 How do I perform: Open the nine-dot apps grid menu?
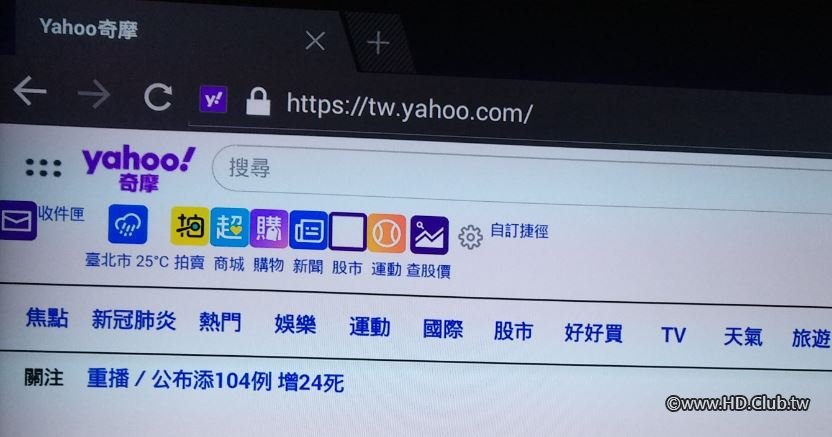pos(44,168)
